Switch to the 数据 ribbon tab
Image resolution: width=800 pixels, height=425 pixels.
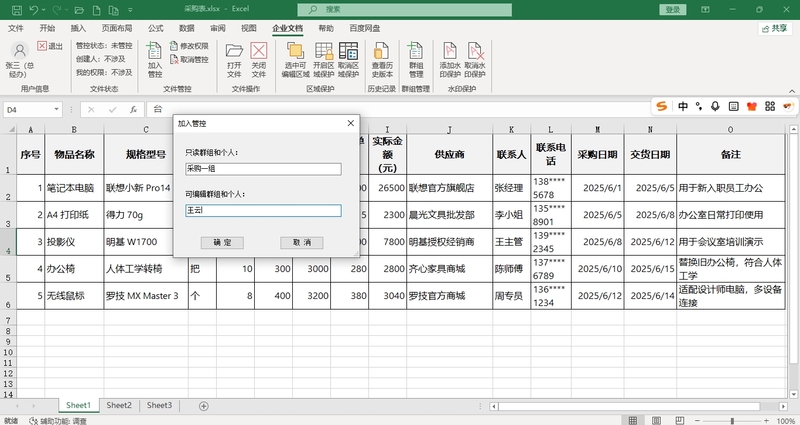[x=187, y=29]
